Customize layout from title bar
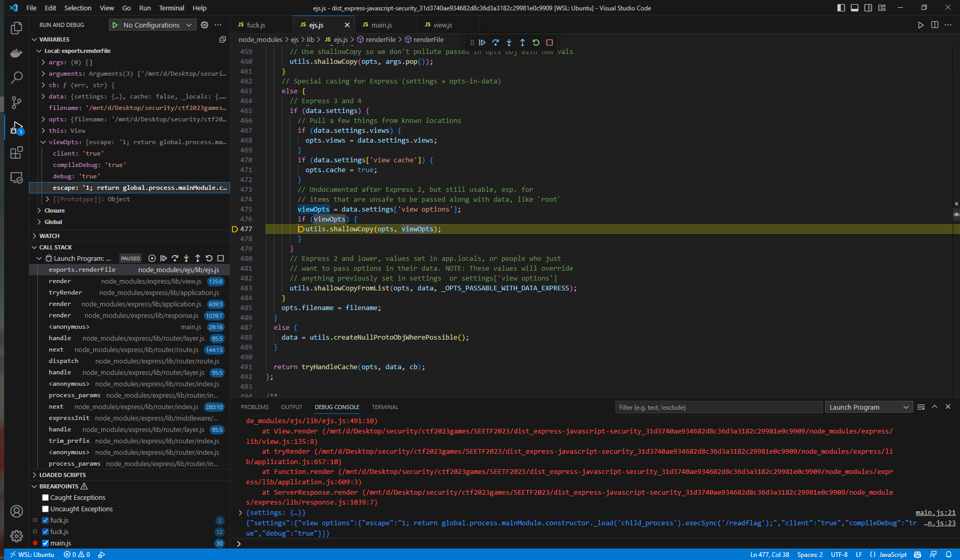This screenshot has width=960, height=560. [882, 8]
